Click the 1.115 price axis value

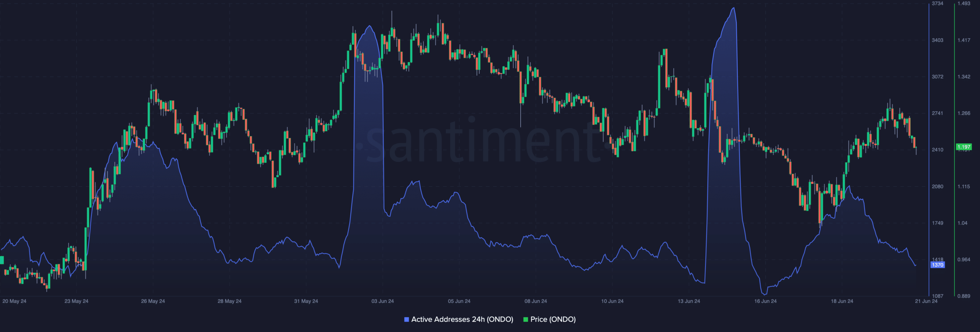click(964, 186)
